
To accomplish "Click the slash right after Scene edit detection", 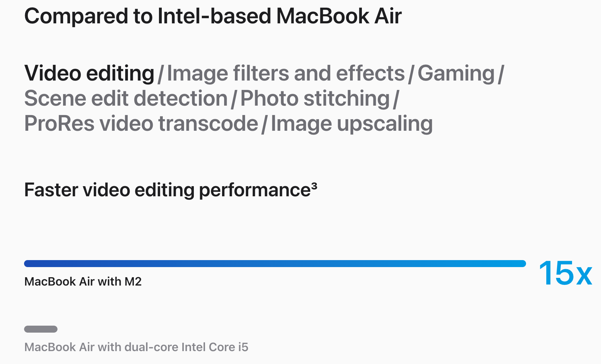I will pyautogui.click(x=234, y=99).
